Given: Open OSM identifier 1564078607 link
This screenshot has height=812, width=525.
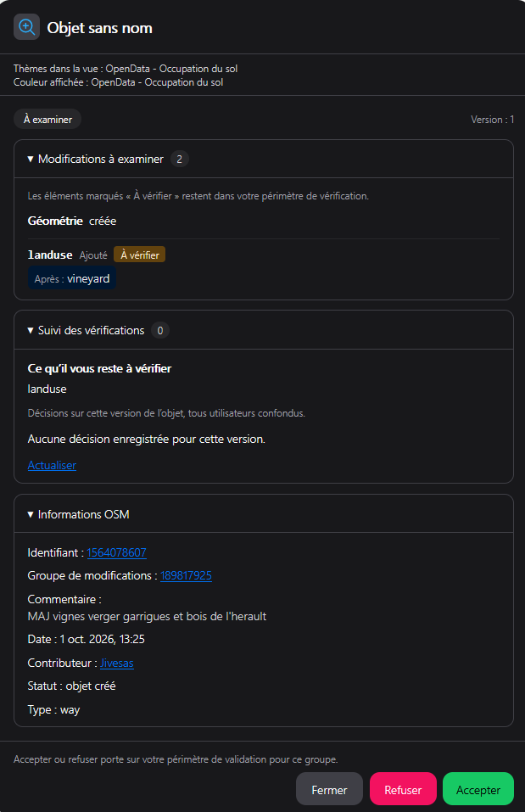Looking at the screenshot, I should (x=116, y=552).
